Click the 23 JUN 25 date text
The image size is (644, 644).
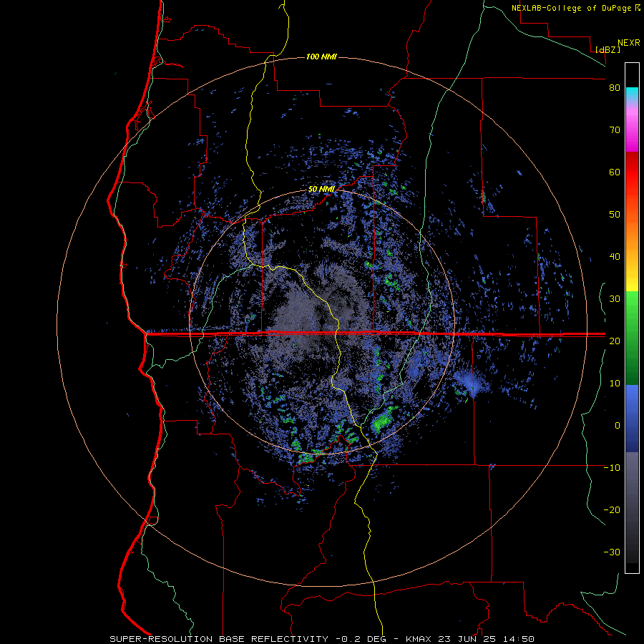coord(467,639)
